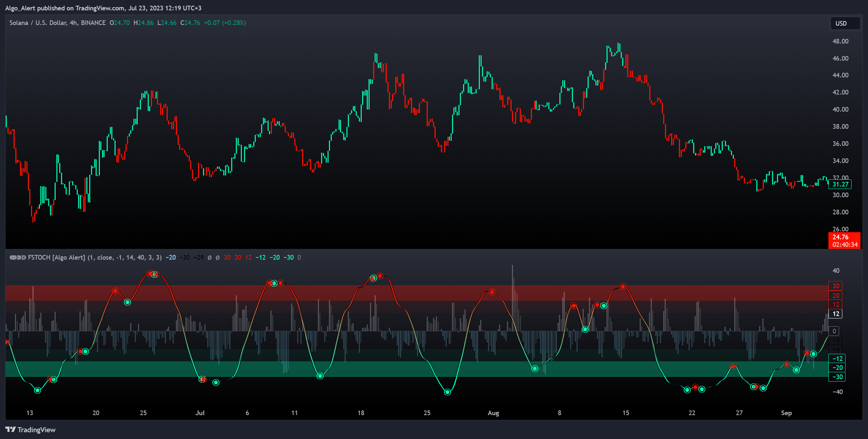
Task: Click the red 30 value in indicator legend
Action: [x=227, y=257]
